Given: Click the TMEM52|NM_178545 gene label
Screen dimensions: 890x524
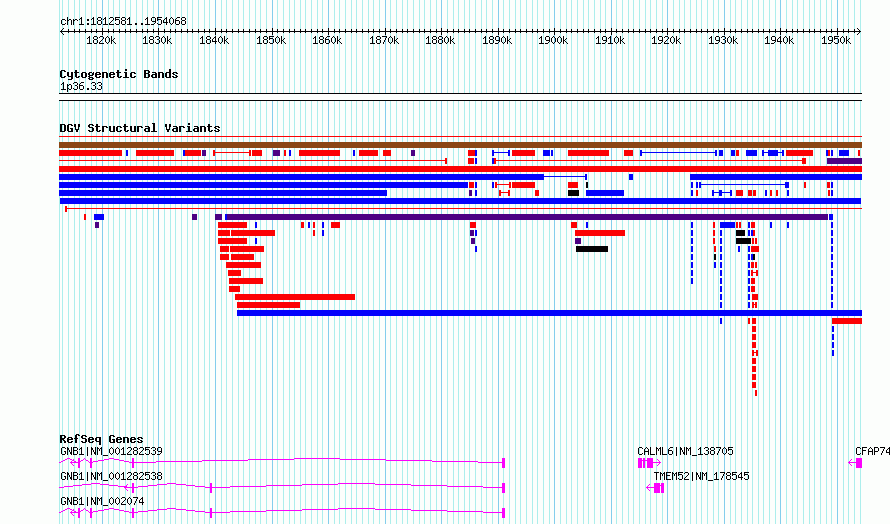Looking at the screenshot, I should [x=702, y=476].
